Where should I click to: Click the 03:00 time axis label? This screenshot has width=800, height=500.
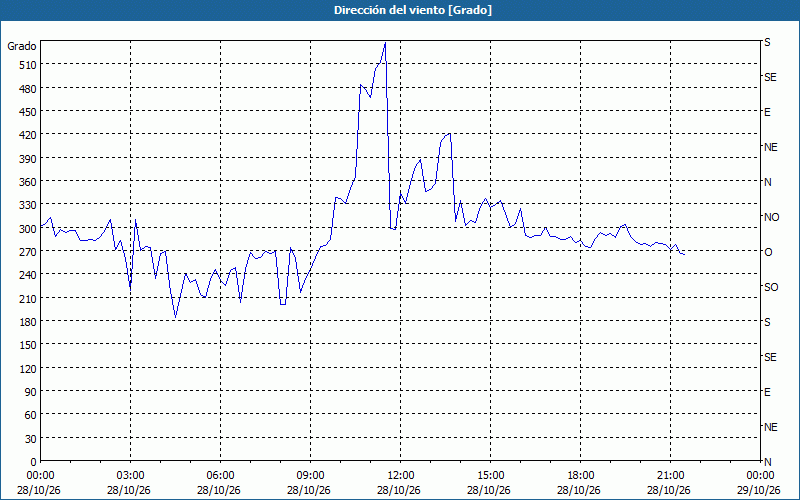click(x=130, y=476)
